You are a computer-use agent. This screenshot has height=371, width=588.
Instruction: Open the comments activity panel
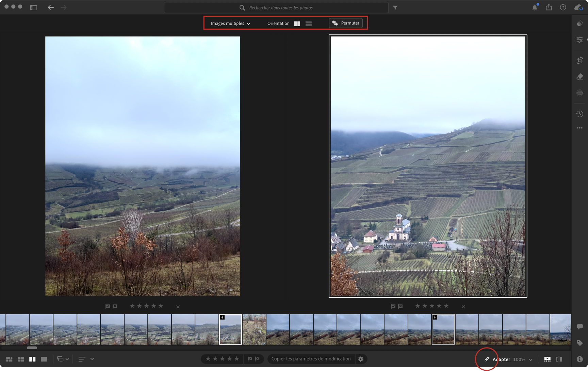tap(580, 327)
